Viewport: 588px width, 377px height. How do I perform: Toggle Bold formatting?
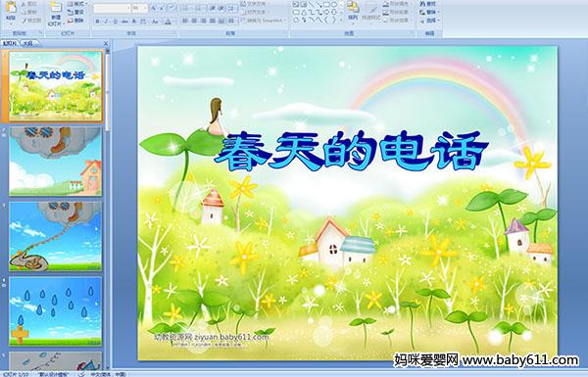point(97,22)
